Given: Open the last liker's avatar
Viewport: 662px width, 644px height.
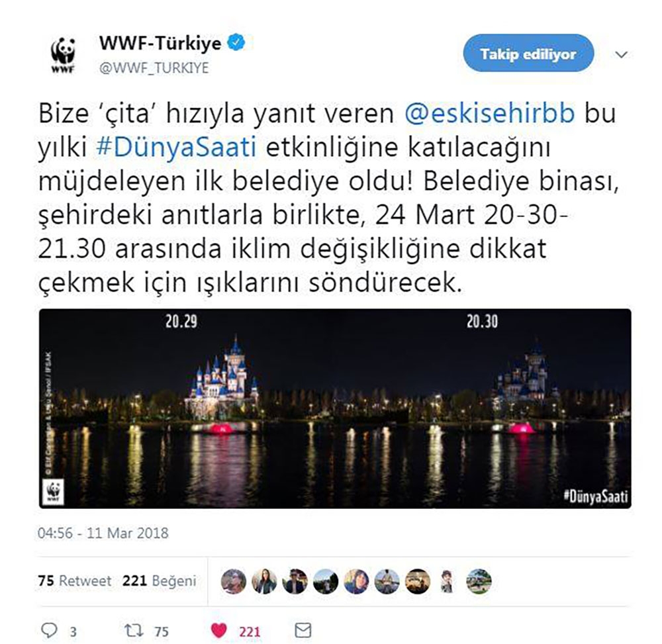Looking at the screenshot, I should click(479, 582).
